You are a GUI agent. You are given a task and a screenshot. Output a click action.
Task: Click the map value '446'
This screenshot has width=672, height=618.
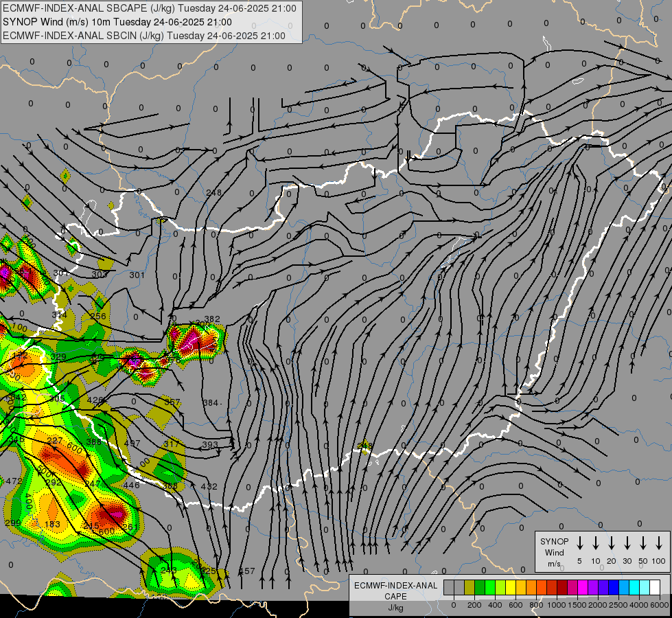click(131, 485)
